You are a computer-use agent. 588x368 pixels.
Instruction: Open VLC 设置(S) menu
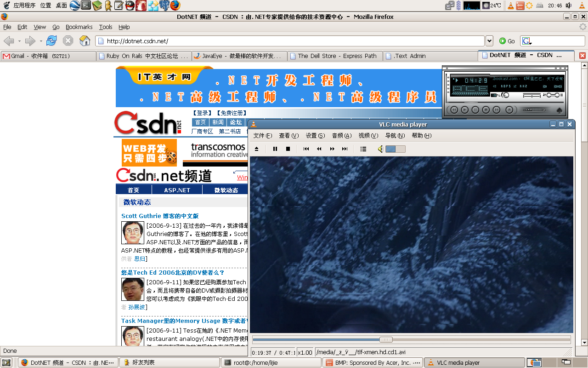point(316,136)
